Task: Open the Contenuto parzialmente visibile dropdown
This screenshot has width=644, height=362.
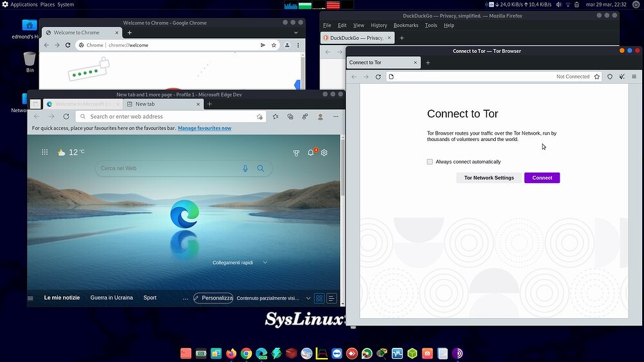Action: point(307,298)
